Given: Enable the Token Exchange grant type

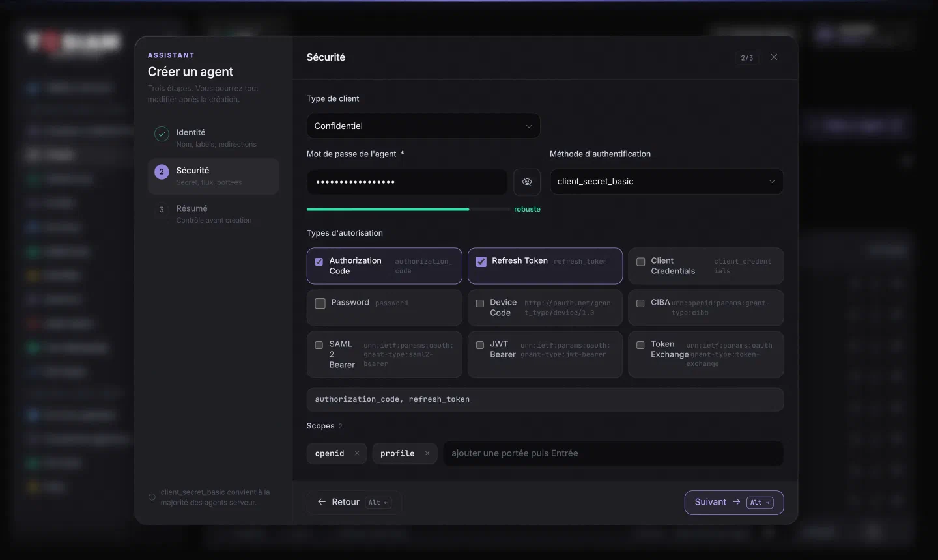Looking at the screenshot, I should (x=640, y=345).
